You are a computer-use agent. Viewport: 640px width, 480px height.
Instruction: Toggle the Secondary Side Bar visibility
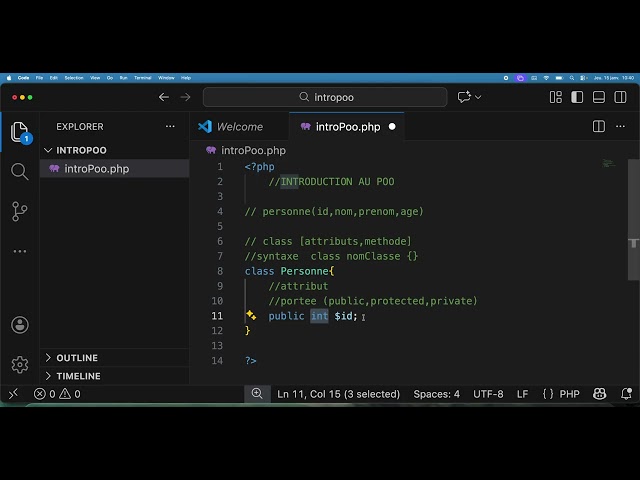coord(620,97)
